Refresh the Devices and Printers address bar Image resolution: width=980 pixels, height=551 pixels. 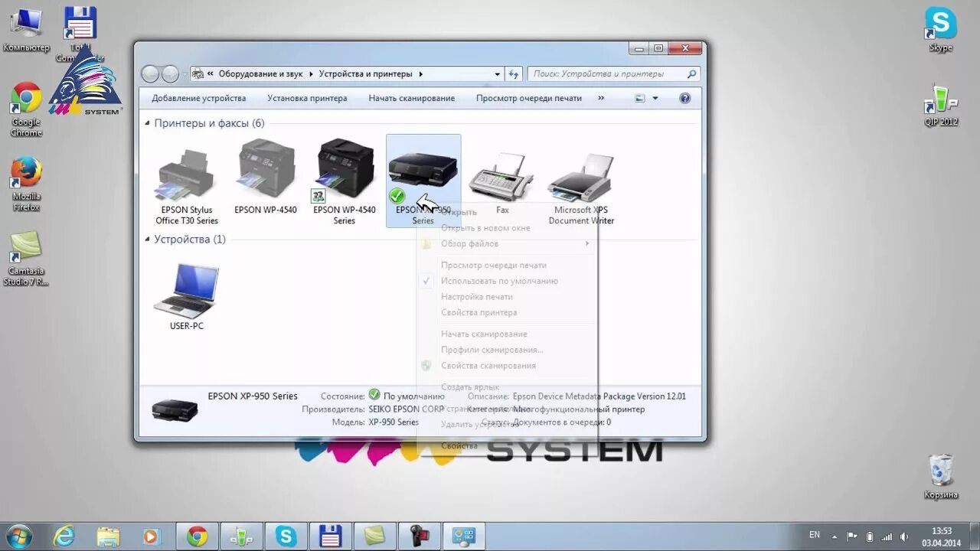coord(513,74)
